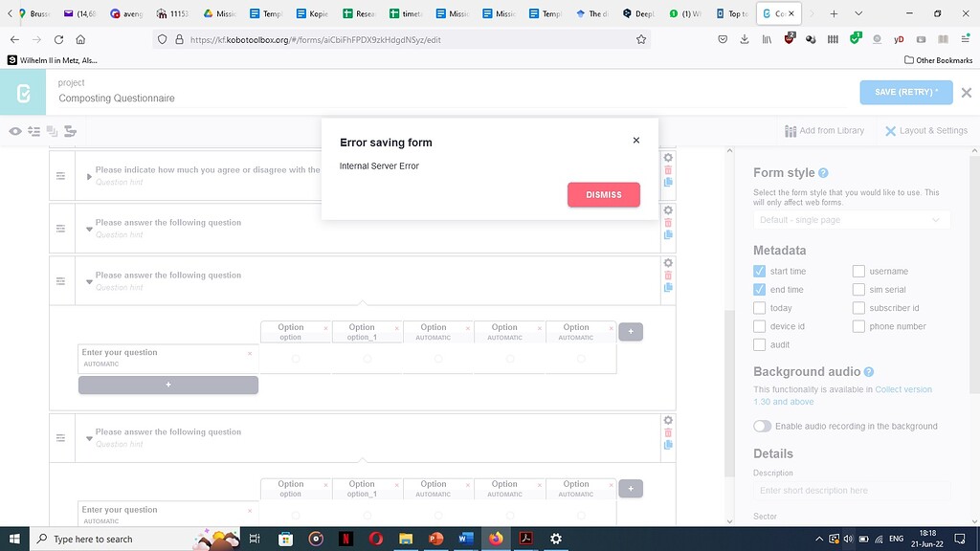The height and width of the screenshot is (551, 980).
Task: Click the Background audio help icon
Action: click(x=869, y=372)
